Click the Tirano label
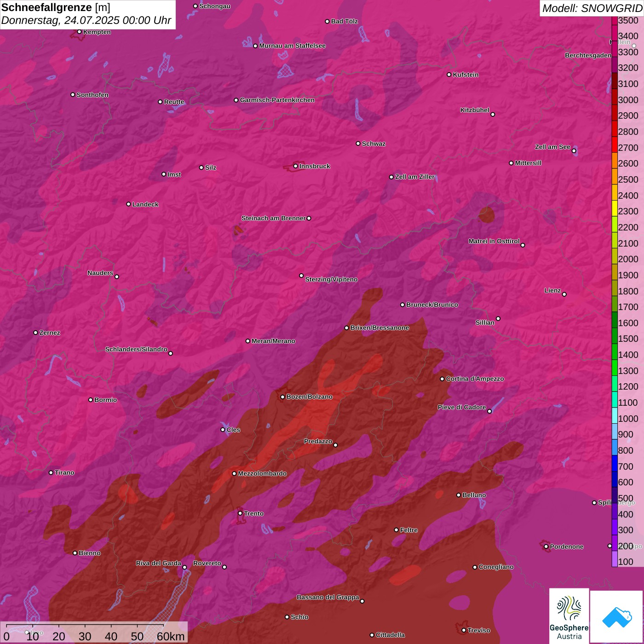Image resolution: width=644 pixels, height=644 pixels. [64, 472]
